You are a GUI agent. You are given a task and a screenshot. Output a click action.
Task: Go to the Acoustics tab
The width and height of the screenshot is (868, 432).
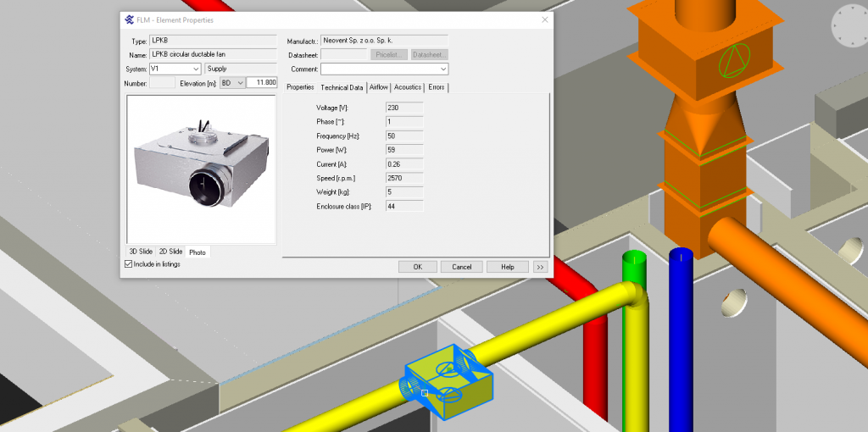[x=408, y=87]
